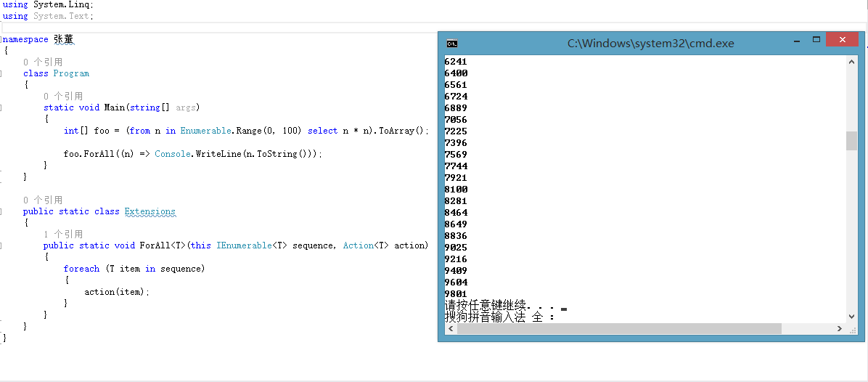Click the C:\Windows\system32\cmd.exe title text
The height and width of the screenshot is (382, 868).
650,43
